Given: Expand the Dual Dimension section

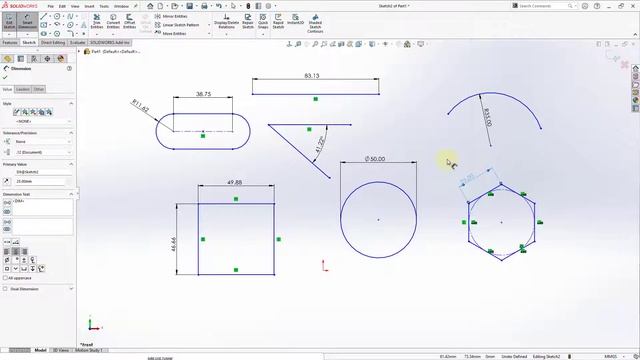Looking at the screenshot, I should click(71, 289).
